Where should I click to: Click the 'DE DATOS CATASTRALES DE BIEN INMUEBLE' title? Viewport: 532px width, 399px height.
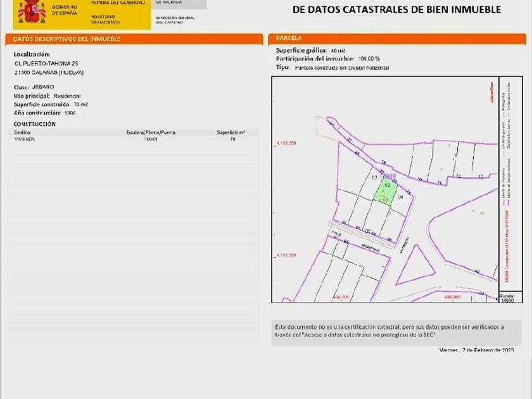[x=396, y=9]
